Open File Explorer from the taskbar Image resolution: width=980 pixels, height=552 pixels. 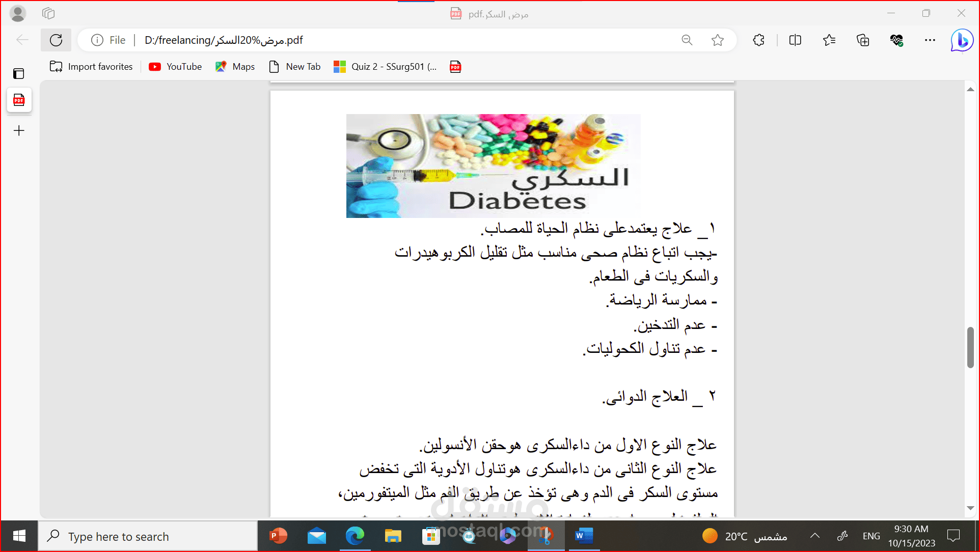[x=393, y=536]
